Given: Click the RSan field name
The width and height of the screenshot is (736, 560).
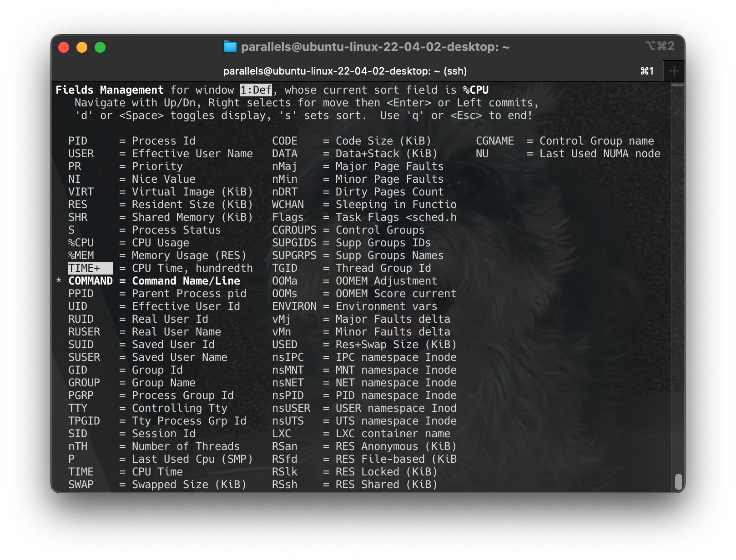Looking at the screenshot, I should coord(285,446).
